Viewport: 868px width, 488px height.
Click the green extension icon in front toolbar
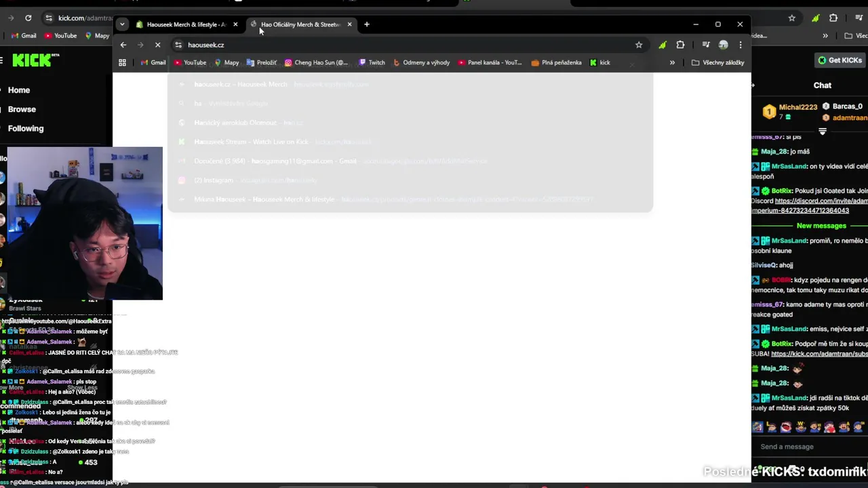(x=662, y=45)
